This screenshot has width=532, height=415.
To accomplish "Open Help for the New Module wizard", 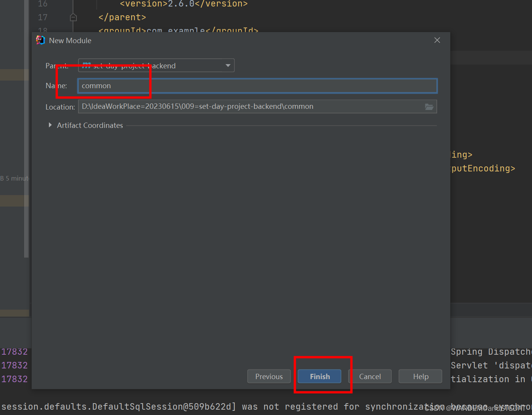I will (x=420, y=376).
